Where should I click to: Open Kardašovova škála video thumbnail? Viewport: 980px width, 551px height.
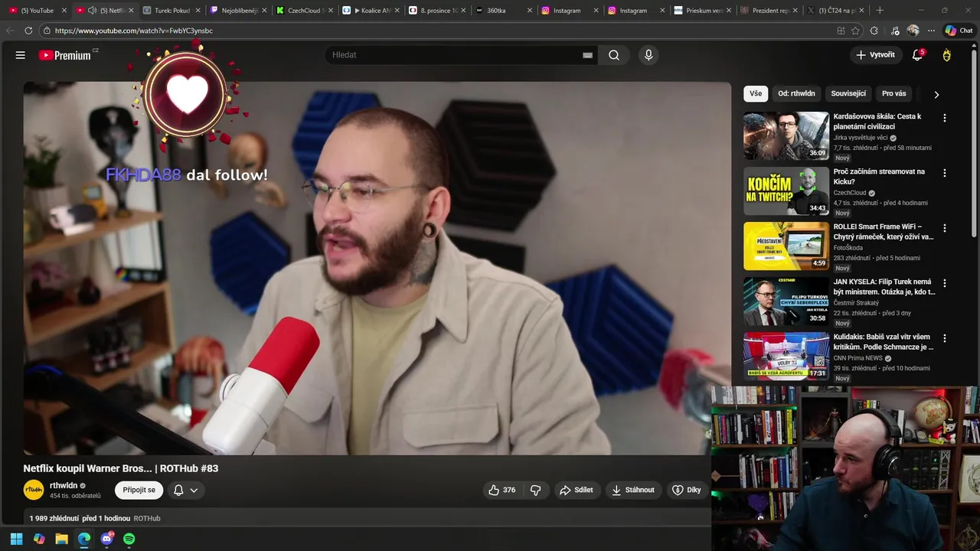[x=786, y=136]
